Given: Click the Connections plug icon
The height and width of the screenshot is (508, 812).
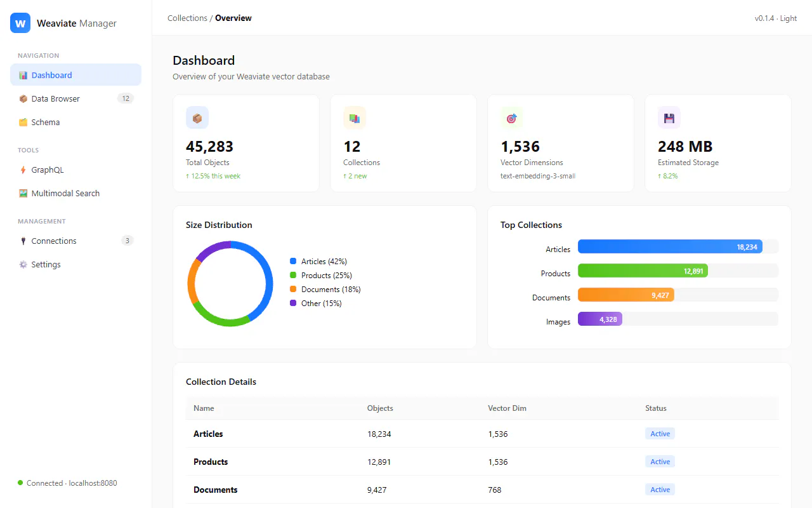Looking at the screenshot, I should click(x=23, y=241).
